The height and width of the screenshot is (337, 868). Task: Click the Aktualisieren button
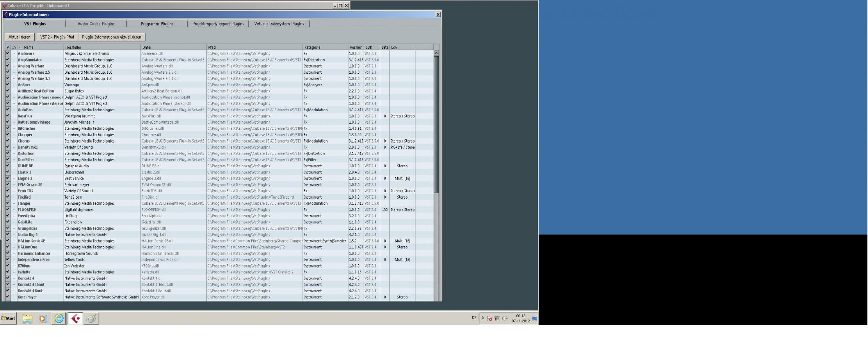20,37
